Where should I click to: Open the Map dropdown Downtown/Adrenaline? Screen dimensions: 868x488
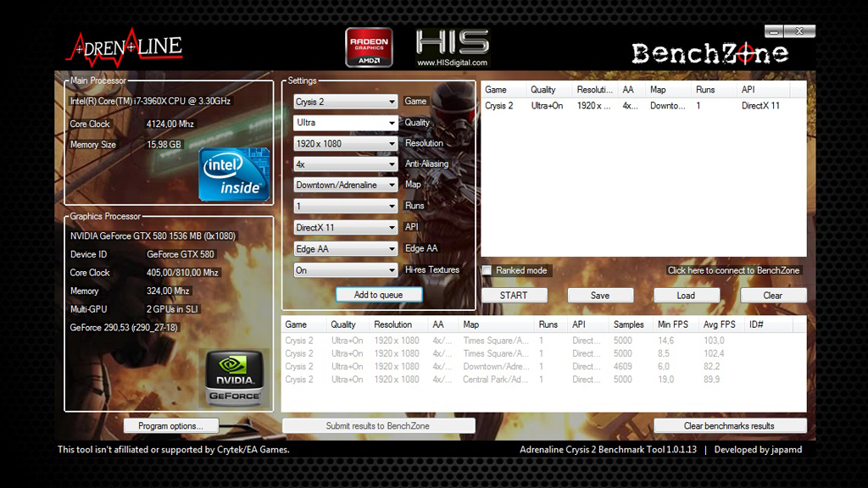point(345,186)
